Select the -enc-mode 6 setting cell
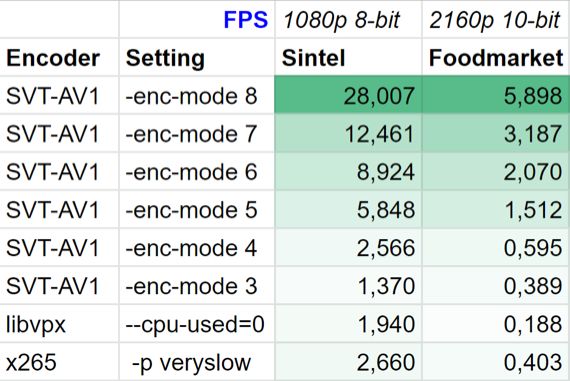 click(197, 171)
